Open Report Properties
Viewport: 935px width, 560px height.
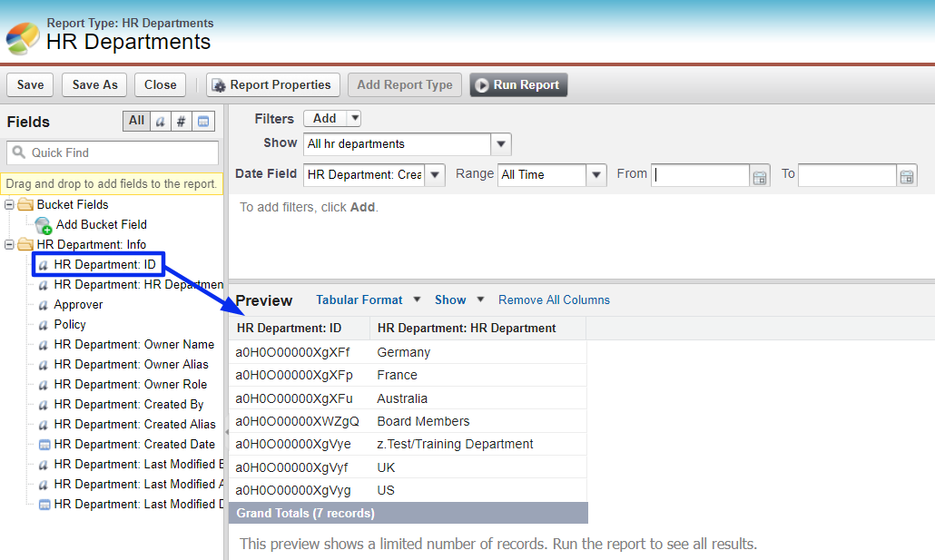coord(273,84)
